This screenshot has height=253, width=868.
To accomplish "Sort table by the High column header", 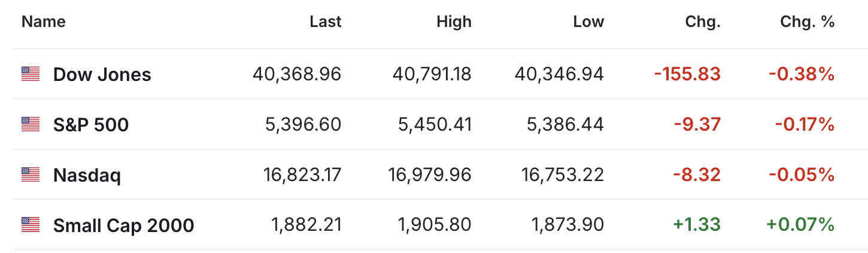I will click(x=454, y=22).
